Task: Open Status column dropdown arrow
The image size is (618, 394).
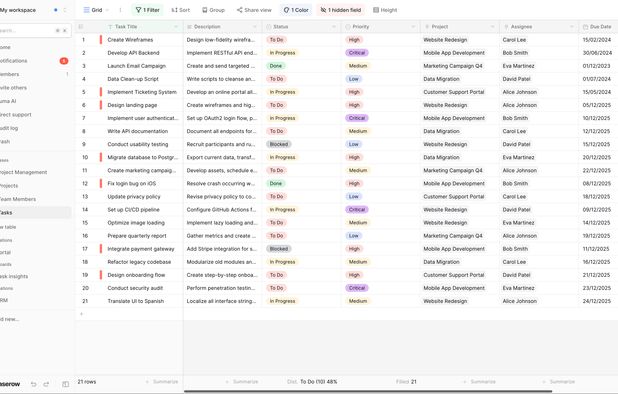Action: point(334,27)
